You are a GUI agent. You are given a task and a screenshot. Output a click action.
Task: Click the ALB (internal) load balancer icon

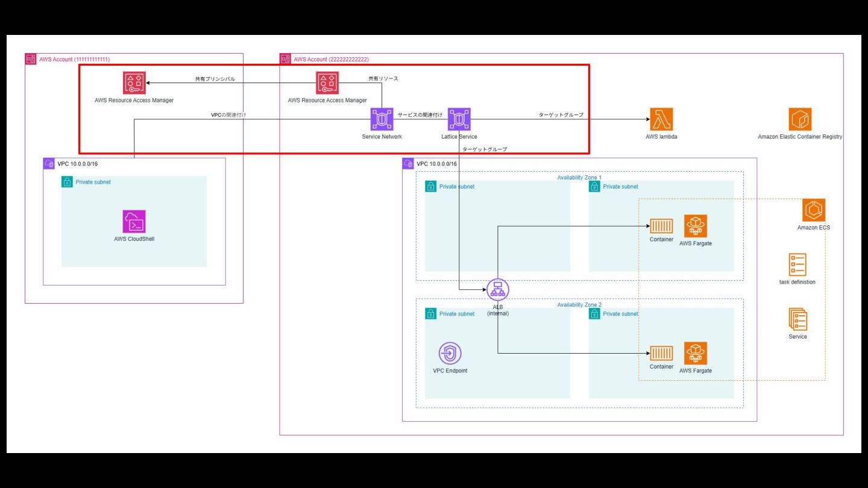pos(498,290)
